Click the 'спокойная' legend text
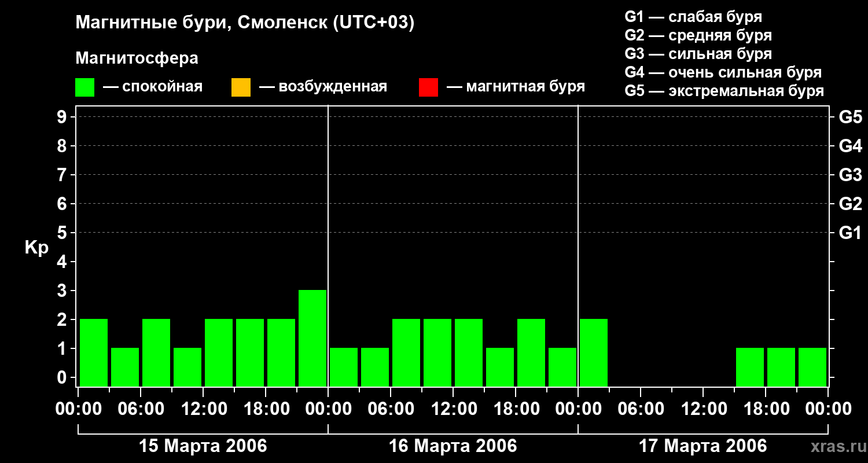Screen dimensions: 868x463 [163, 87]
